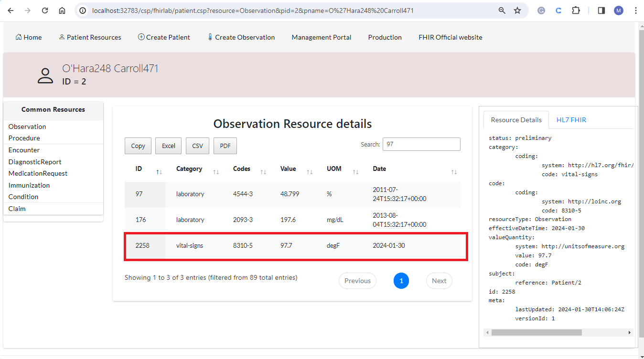Switch to the HL7 FHIR tab
The width and height of the screenshot is (644, 359).
pos(571,120)
